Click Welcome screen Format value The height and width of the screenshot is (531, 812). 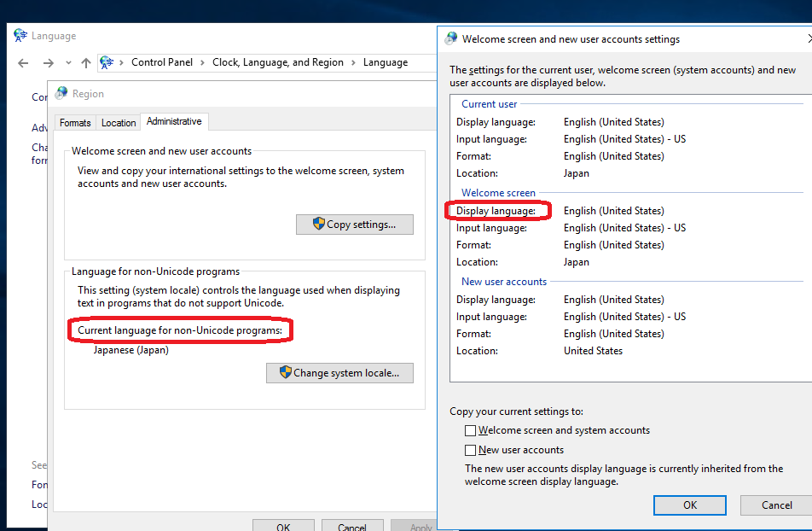[613, 245]
